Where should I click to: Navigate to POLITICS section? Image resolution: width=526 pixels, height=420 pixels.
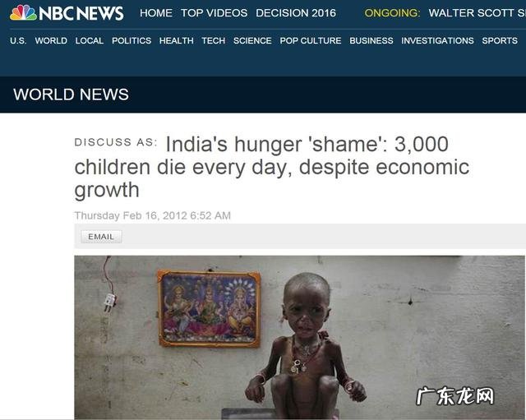(131, 40)
